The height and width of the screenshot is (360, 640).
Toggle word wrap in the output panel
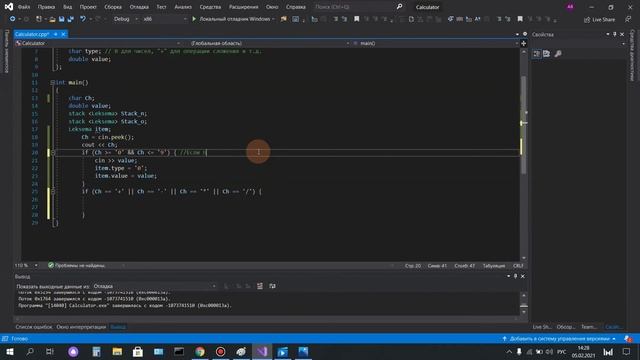(x=272, y=286)
